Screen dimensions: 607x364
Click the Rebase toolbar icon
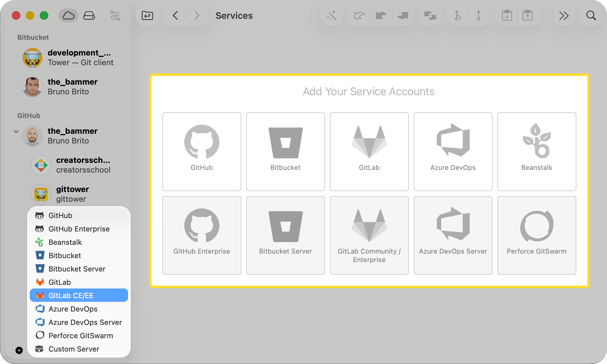479,15
